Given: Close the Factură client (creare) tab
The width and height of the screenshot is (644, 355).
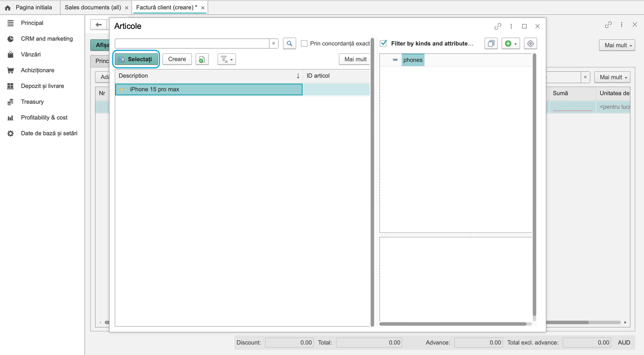Looking at the screenshot, I should [x=203, y=8].
